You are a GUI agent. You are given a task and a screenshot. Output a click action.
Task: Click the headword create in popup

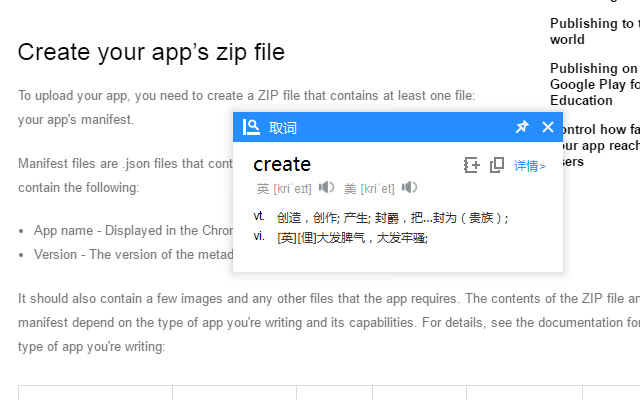(282, 164)
